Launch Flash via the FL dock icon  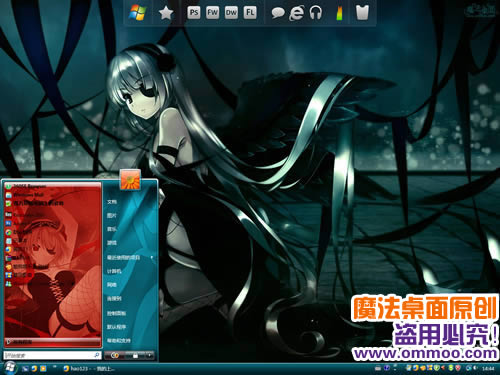pos(250,13)
